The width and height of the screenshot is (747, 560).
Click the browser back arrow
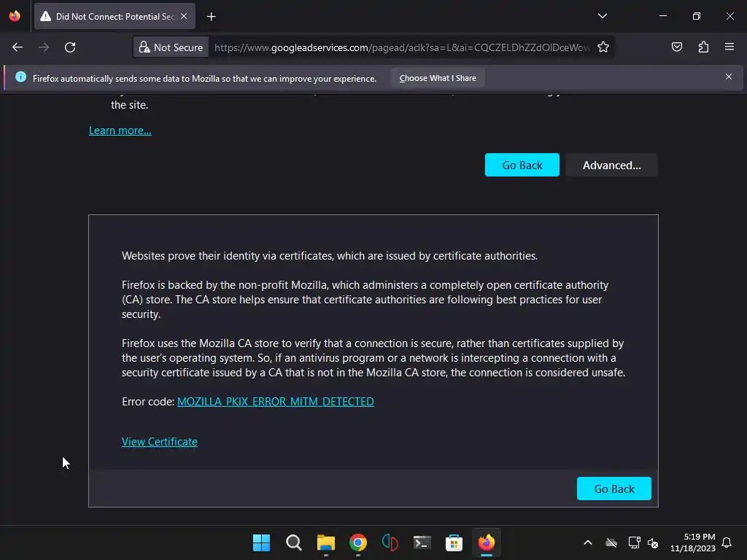(x=18, y=47)
